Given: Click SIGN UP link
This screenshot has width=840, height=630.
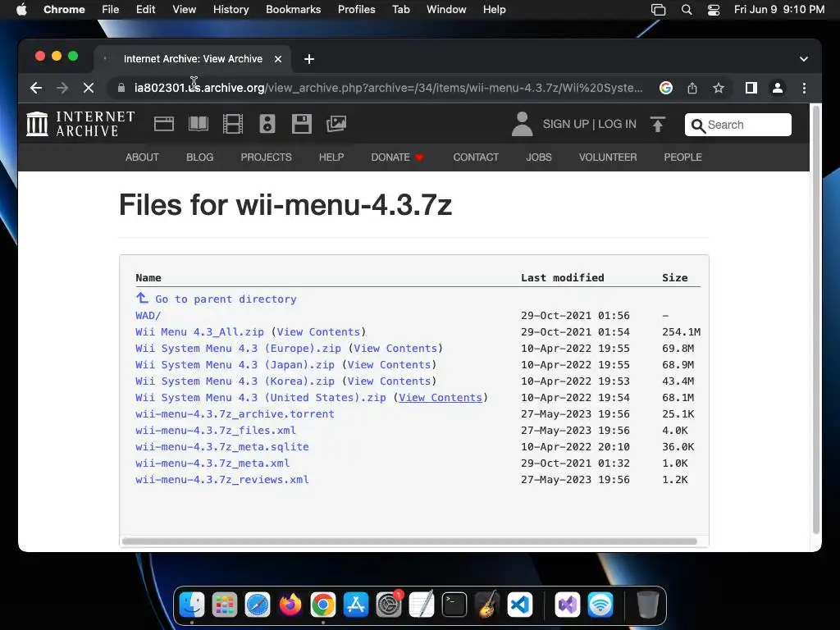Looking at the screenshot, I should [566, 125].
